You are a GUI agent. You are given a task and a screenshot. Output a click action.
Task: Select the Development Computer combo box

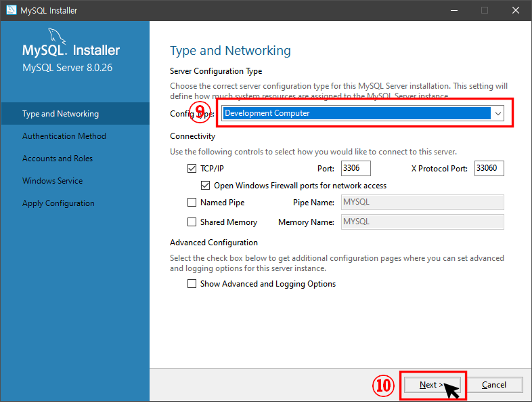363,113
